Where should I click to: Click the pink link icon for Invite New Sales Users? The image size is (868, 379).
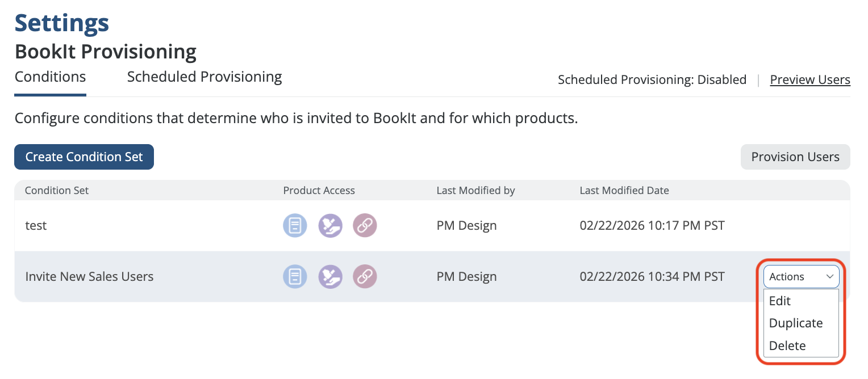pyautogui.click(x=365, y=277)
